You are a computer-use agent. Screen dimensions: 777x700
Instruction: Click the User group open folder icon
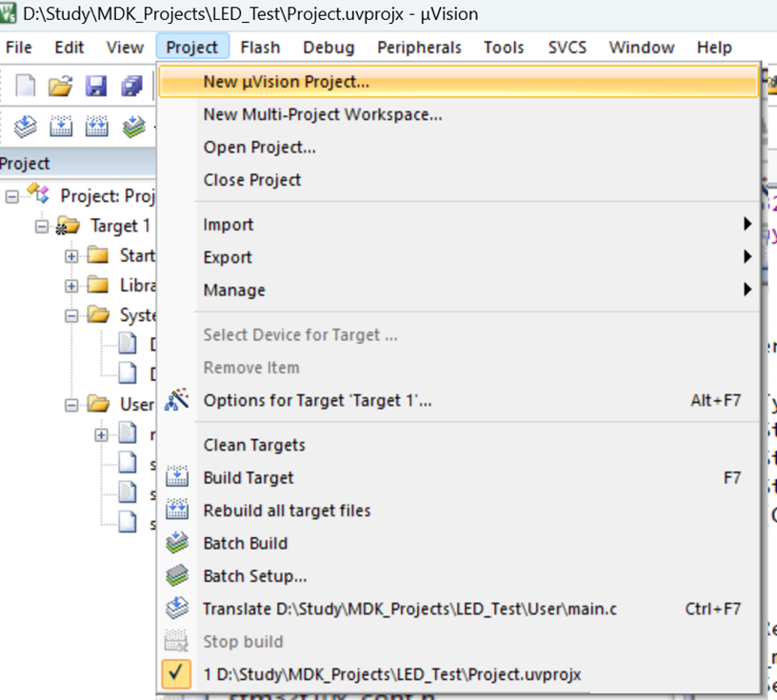point(98,405)
